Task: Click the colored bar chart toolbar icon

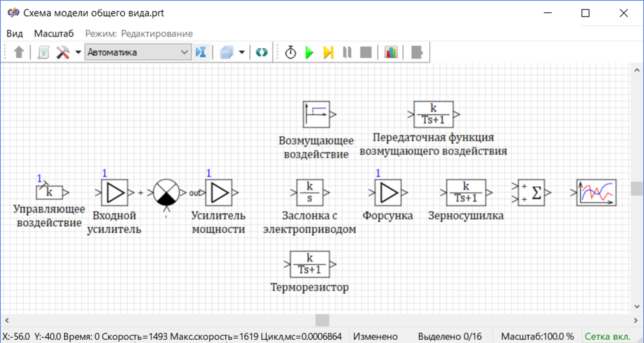Action: [391, 53]
